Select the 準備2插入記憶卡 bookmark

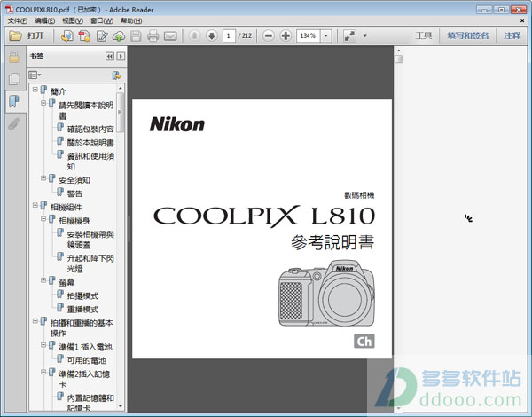pyautogui.click(x=84, y=379)
